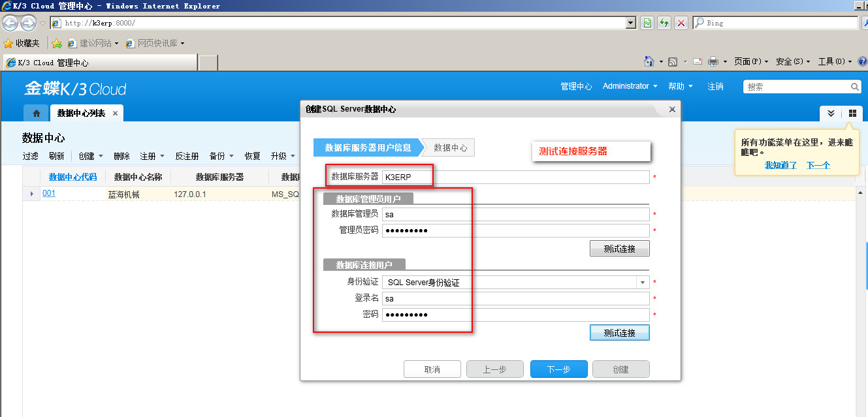
Task: Click the add to favorites bar icon
Action: point(57,43)
